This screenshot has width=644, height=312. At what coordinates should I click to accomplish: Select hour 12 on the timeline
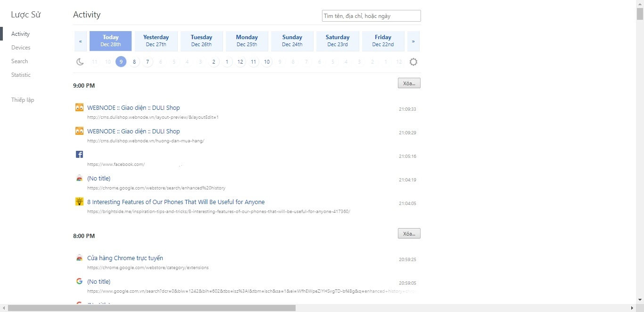240,62
